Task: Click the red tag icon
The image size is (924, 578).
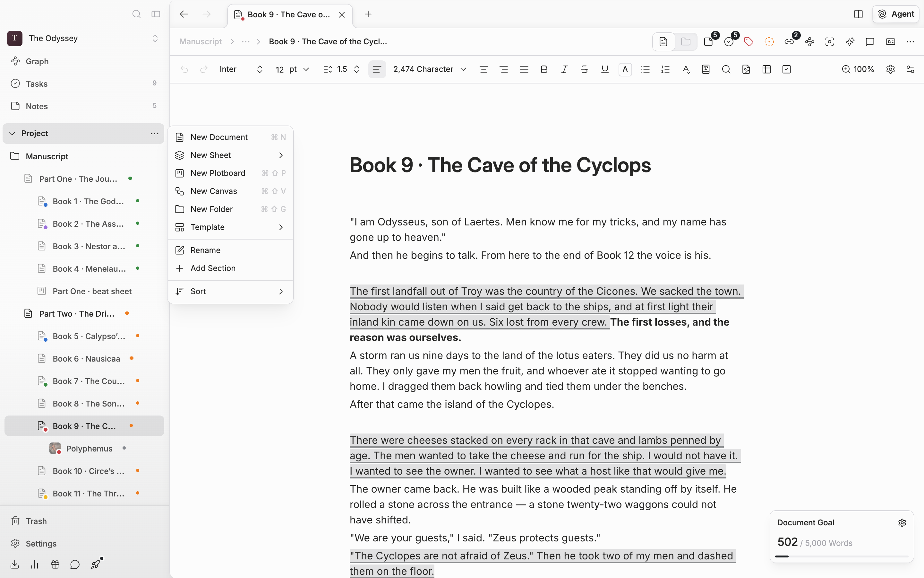Action: click(x=749, y=42)
